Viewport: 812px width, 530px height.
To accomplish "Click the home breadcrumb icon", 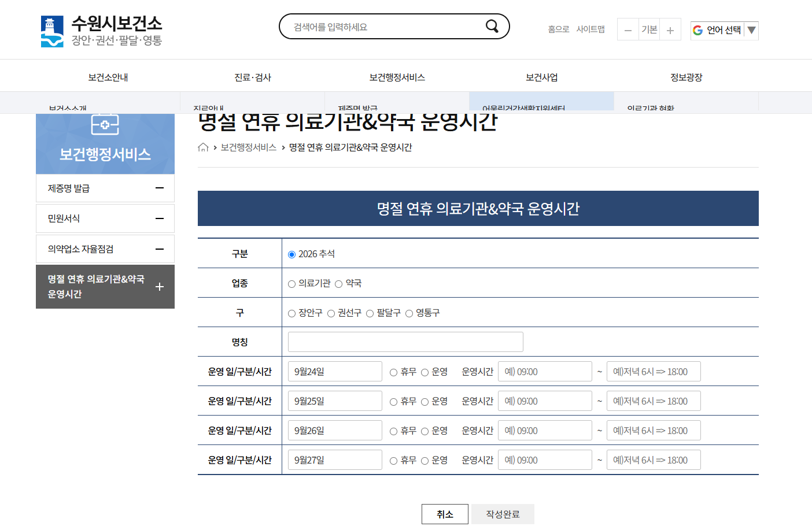I will 203,147.
